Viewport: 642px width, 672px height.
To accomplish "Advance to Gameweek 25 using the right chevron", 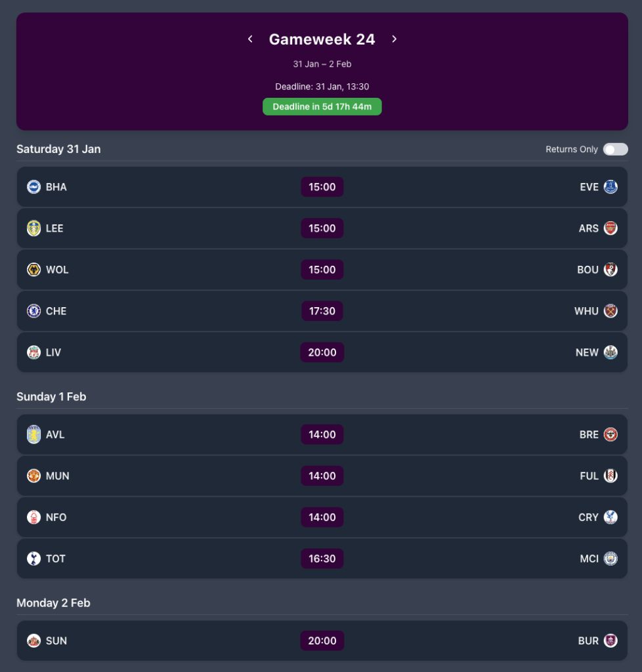I will [394, 39].
